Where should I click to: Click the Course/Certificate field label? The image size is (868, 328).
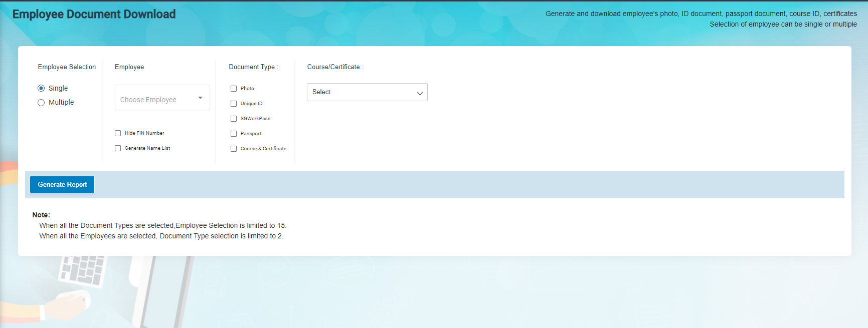tap(335, 67)
